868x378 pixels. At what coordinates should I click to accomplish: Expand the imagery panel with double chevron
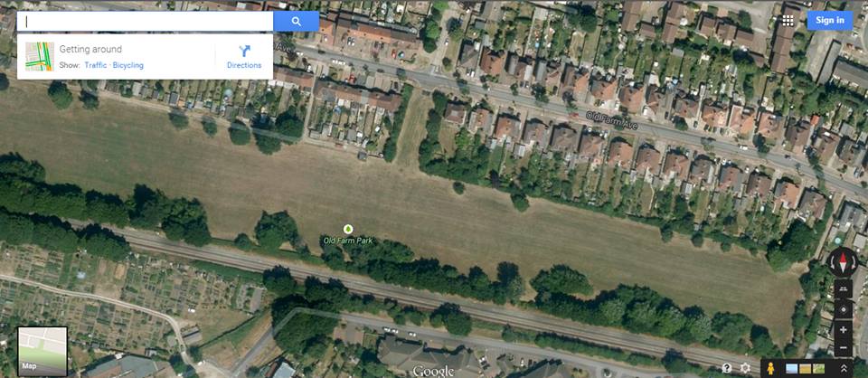coord(844,369)
